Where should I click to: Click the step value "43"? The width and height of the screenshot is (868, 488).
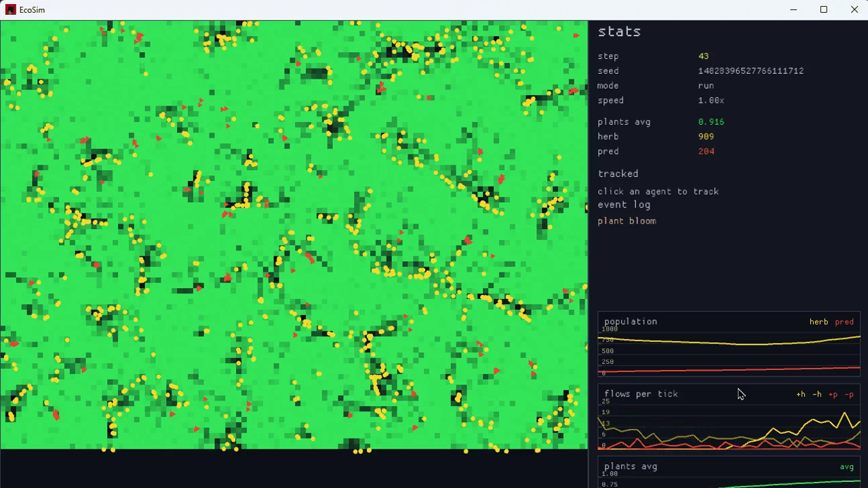point(703,56)
